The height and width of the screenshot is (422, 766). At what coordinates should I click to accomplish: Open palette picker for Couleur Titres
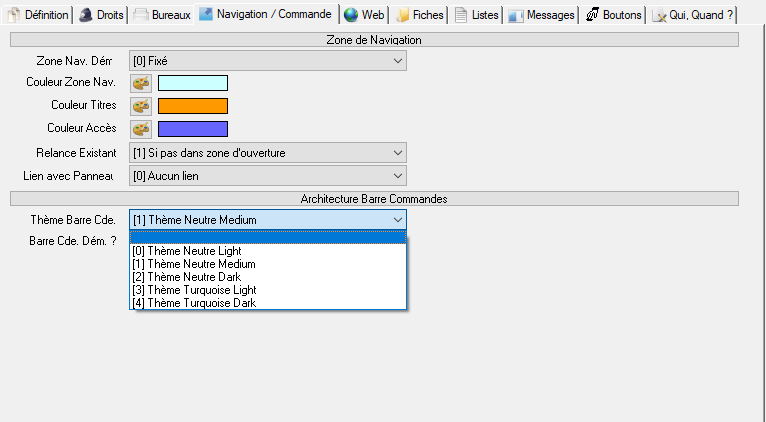pos(141,105)
